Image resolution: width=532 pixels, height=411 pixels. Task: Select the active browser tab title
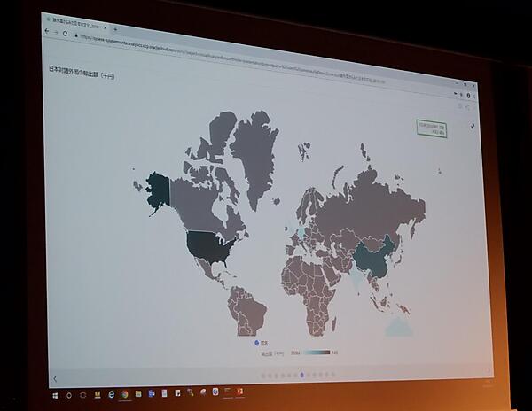[x=74, y=23]
